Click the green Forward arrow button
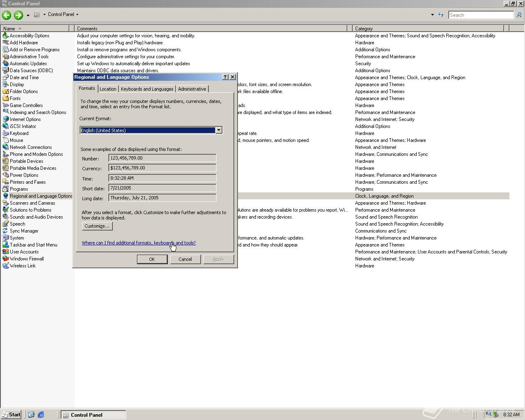525x420 pixels. (18, 15)
